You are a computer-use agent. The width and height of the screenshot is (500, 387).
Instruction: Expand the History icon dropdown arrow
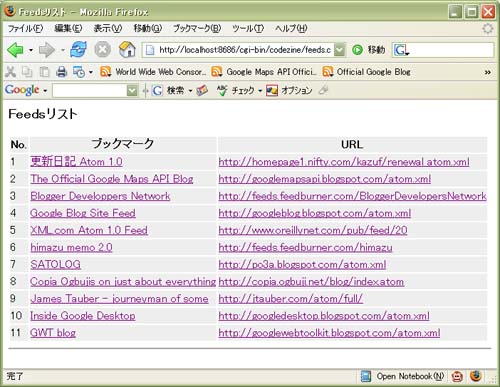pyautogui.click(x=90, y=72)
